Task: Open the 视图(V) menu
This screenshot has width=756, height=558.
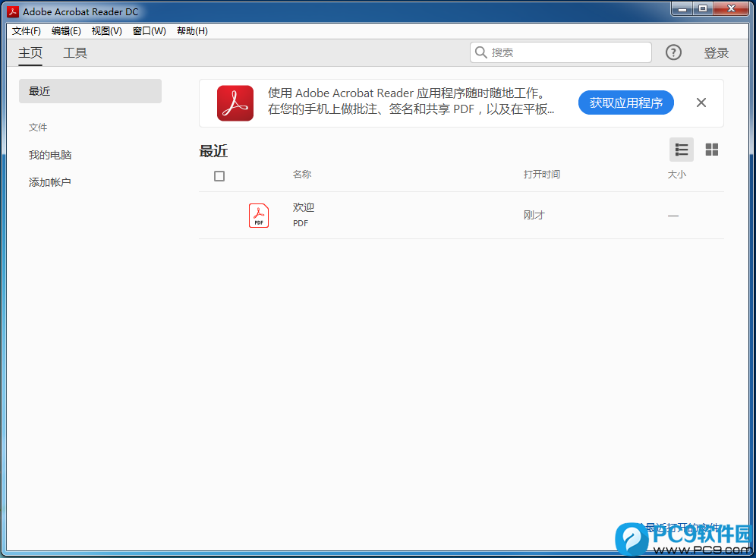Action: click(x=106, y=31)
